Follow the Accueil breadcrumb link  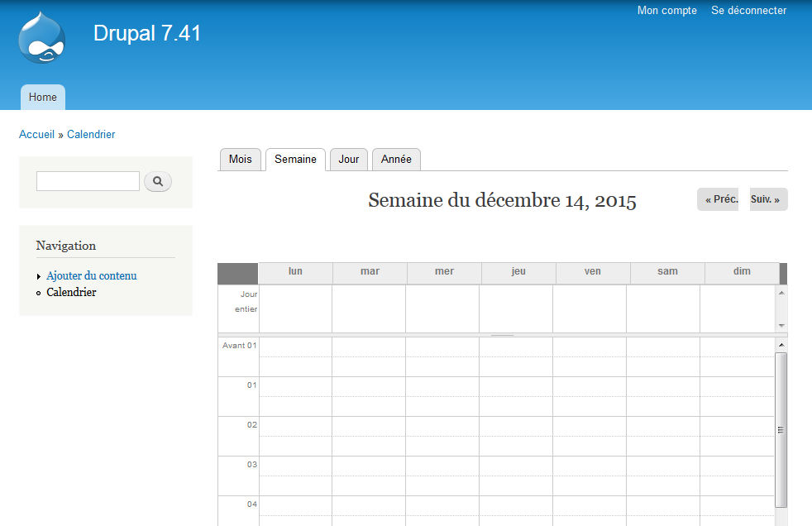(x=36, y=134)
